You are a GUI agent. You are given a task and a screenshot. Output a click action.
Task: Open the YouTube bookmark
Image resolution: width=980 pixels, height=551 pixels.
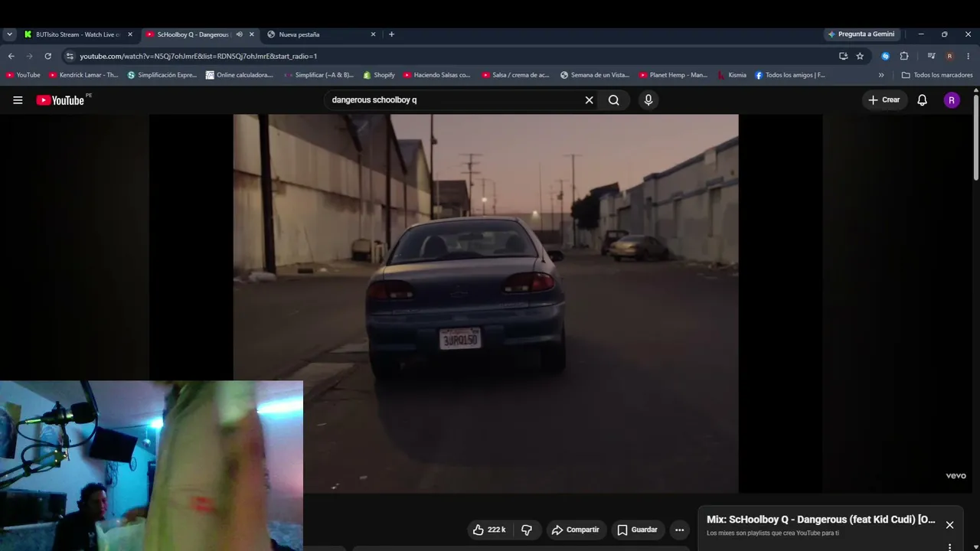(23, 75)
